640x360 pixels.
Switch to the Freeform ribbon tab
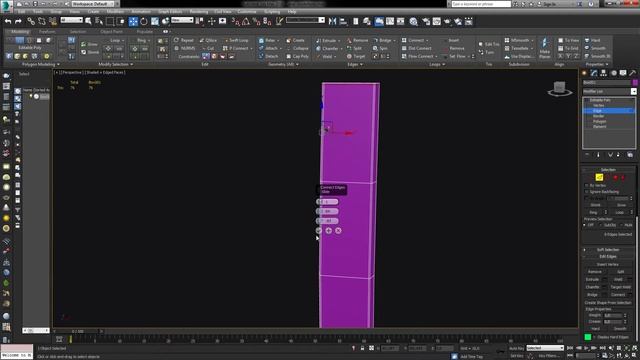tap(47, 31)
